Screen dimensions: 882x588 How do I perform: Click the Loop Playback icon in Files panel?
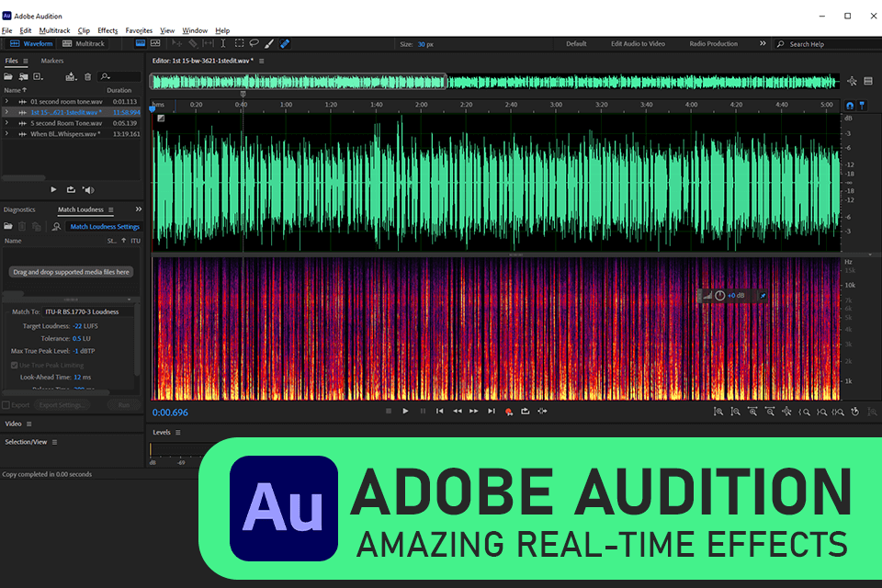71,189
